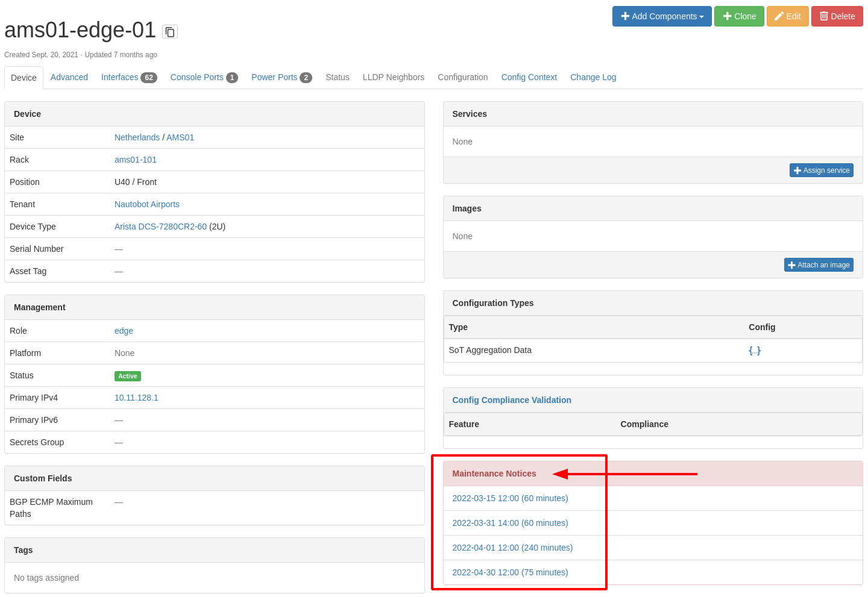Open the 2022-03-15 maintenance notice
This screenshot has height=597, width=868.
(510, 498)
